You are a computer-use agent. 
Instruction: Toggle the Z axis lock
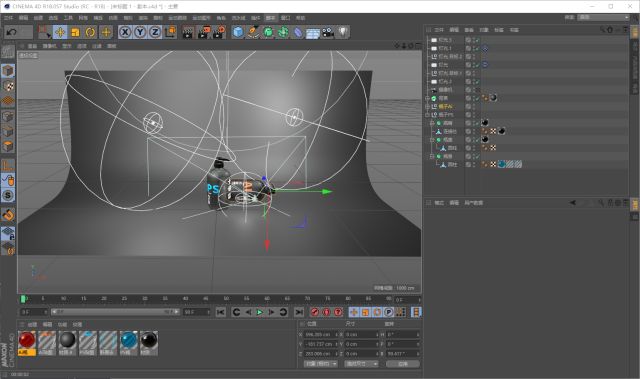(155, 32)
